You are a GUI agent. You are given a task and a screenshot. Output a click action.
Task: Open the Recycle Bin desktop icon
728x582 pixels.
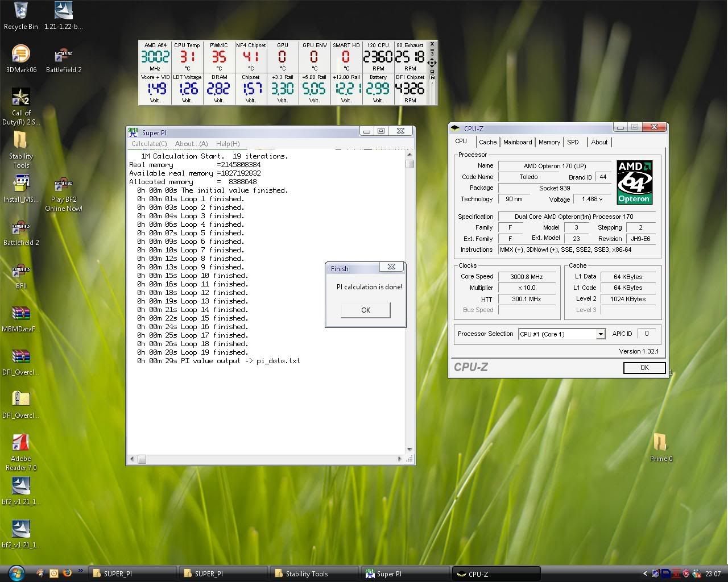click(x=20, y=15)
